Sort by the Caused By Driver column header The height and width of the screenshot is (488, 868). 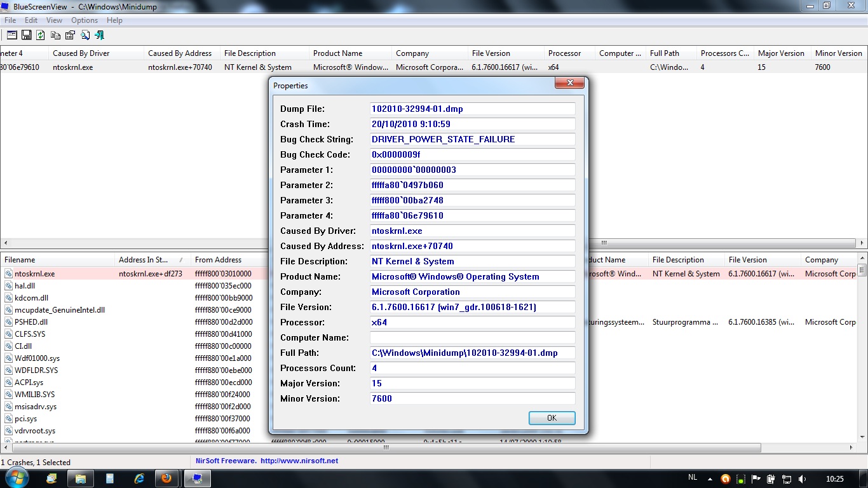pyautogui.click(x=96, y=53)
